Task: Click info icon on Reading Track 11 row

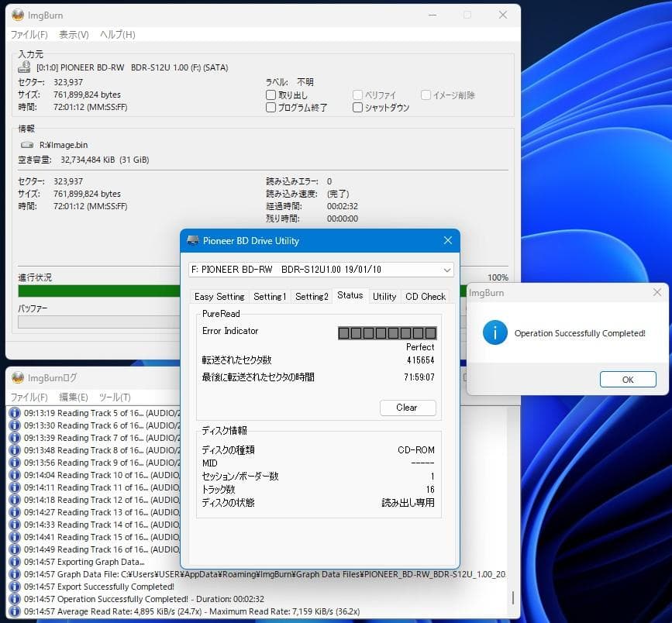Action: [x=15, y=487]
